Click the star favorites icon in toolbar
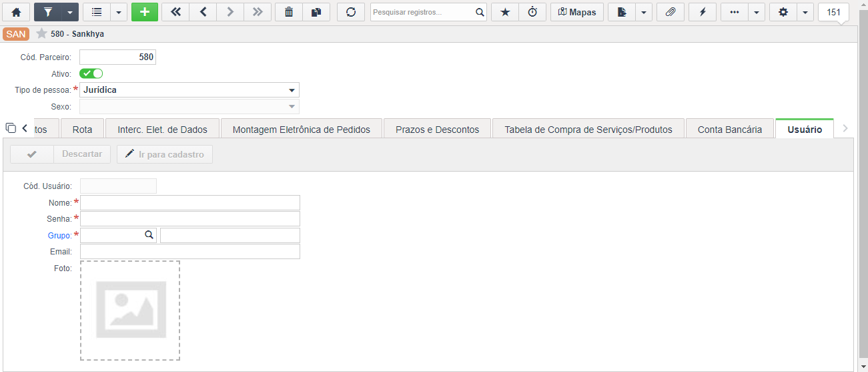The width and height of the screenshot is (868, 372). tap(505, 12)
